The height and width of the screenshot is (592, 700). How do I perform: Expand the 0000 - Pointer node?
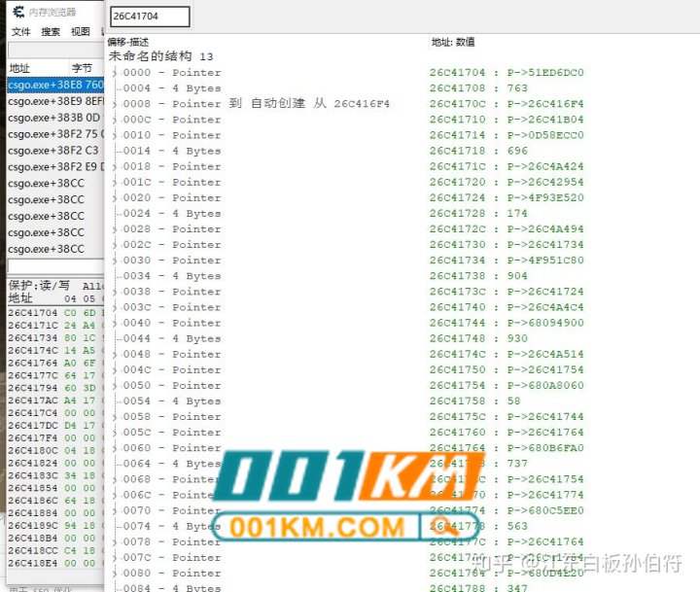(115, 73)
